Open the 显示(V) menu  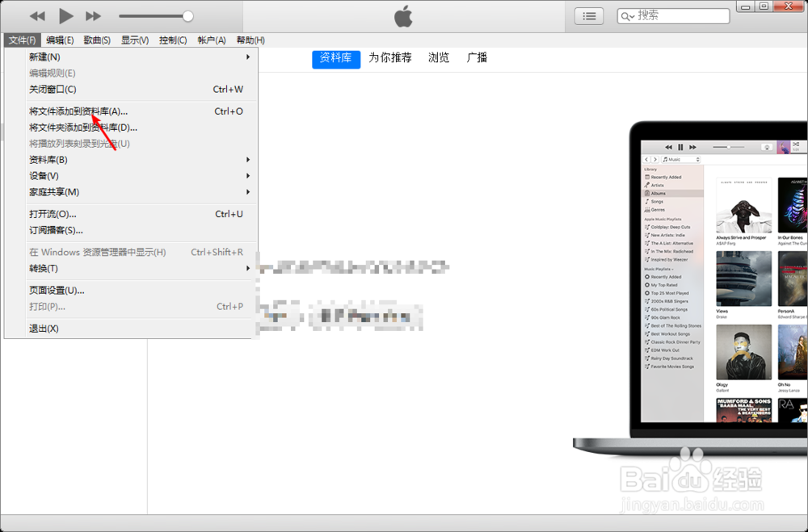[135, 40]
